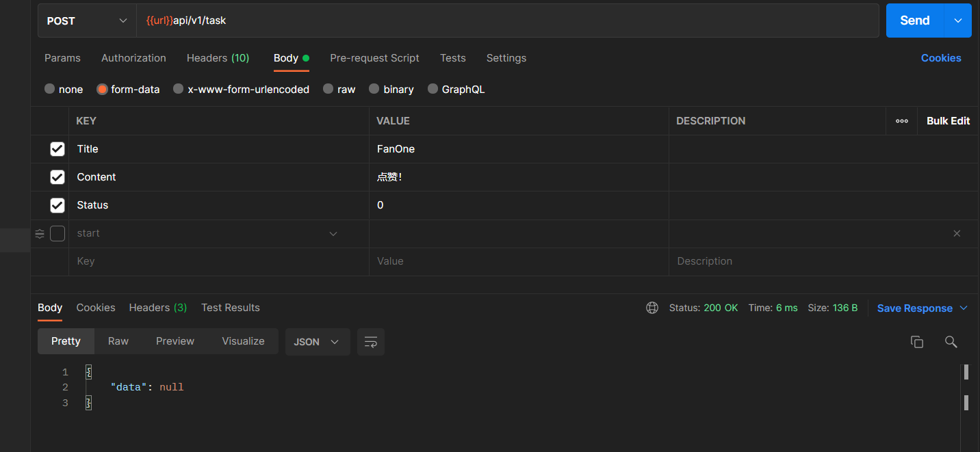
Task: Click the empty Value input field
Action: (519, 262)
